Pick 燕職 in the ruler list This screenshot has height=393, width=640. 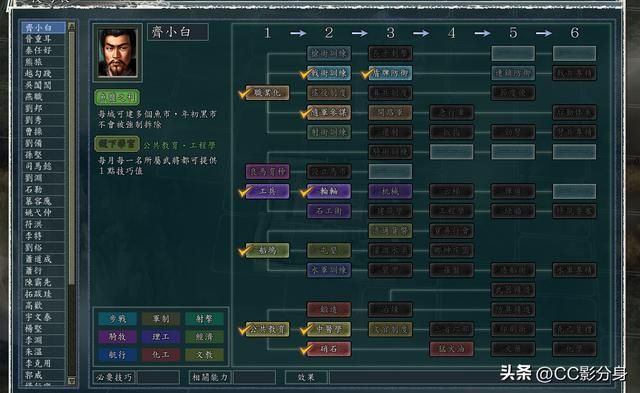pos(43,97)
